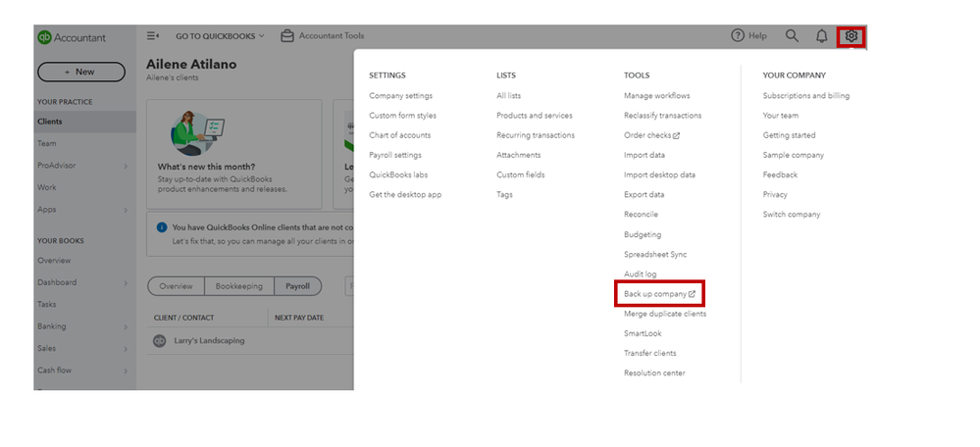Open Reconcile tool

click(641, 215)
